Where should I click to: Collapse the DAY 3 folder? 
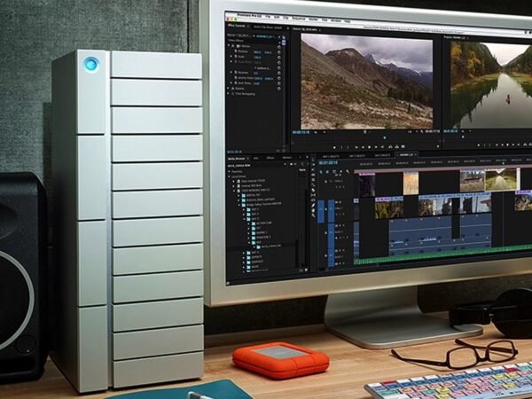point(244,219)
